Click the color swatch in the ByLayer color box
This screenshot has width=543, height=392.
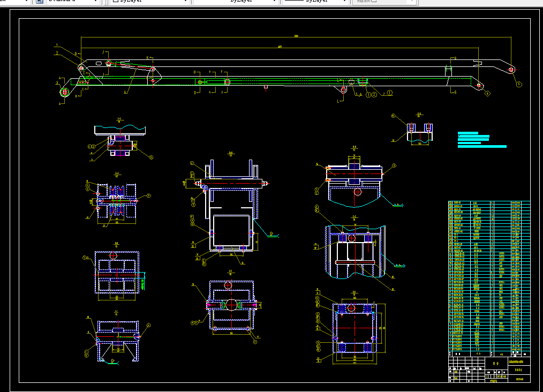[116, 1]
